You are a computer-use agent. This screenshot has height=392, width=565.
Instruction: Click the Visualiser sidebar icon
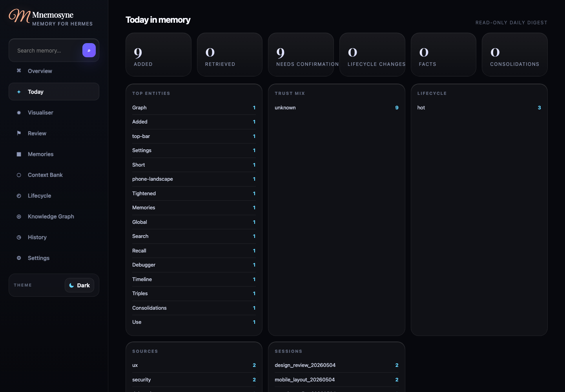click(19, 113)
